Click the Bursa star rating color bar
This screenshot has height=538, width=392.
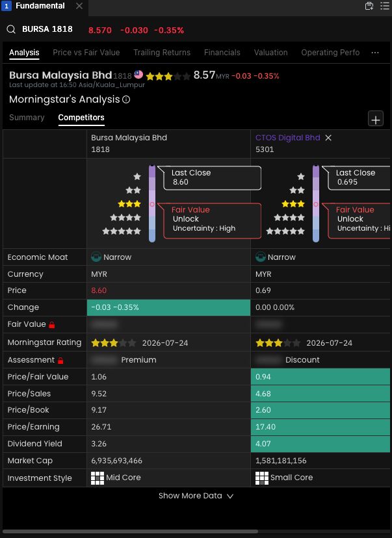pyautogui.click(x=152, y=203)
